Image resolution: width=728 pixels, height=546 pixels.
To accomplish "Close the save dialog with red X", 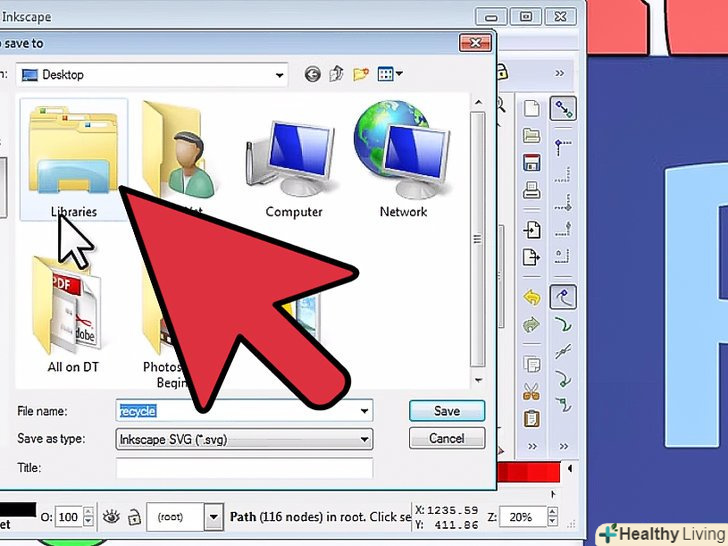I will [x=475, y=43].
